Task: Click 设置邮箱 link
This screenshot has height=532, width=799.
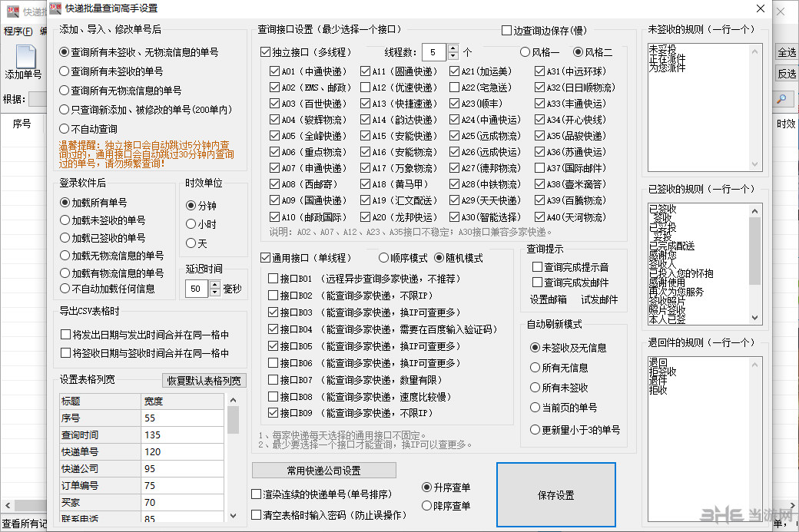Action: pyautogui.click(x=549, y=299)
